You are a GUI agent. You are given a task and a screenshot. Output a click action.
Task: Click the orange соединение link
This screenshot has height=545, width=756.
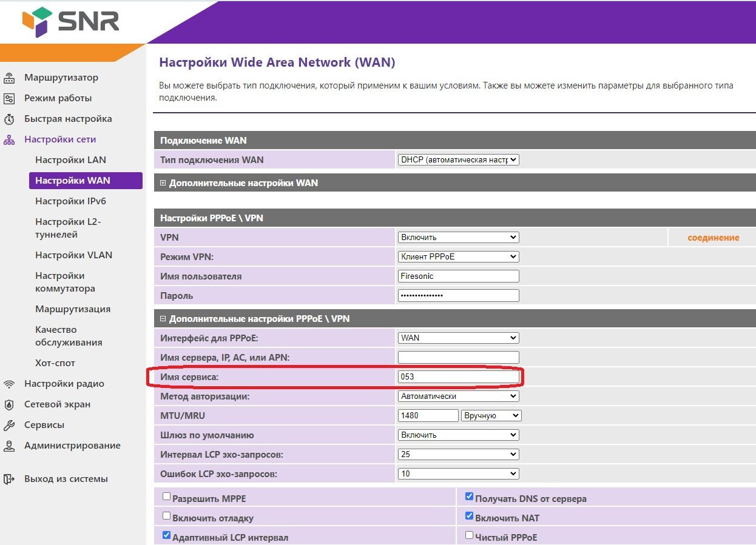pyautogui.click(x=713, y=238)
